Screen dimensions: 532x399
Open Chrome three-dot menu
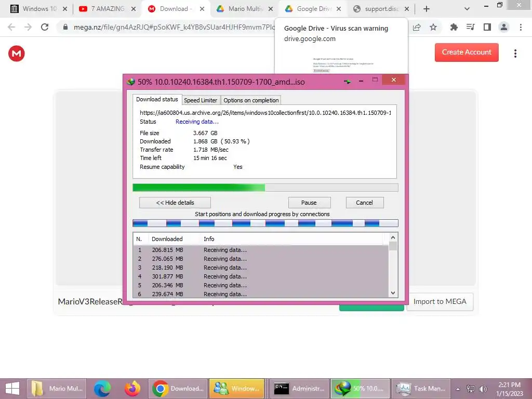(521, 27)
